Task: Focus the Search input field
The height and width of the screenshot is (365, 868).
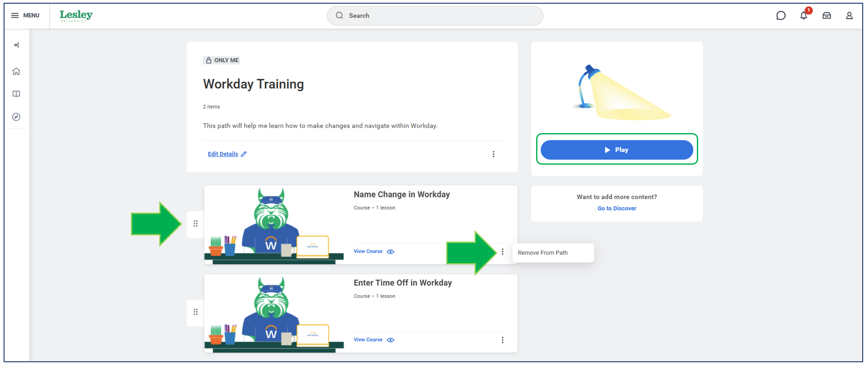Action: point(435,15)
